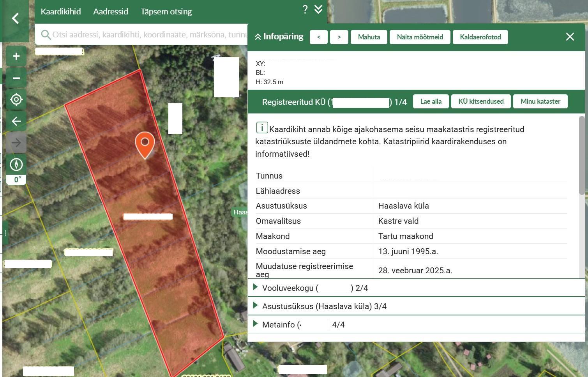Image resolution: width=588 pixels, height=377 pixels.
Task: Open help question mark icon
Action: [305, 10]
